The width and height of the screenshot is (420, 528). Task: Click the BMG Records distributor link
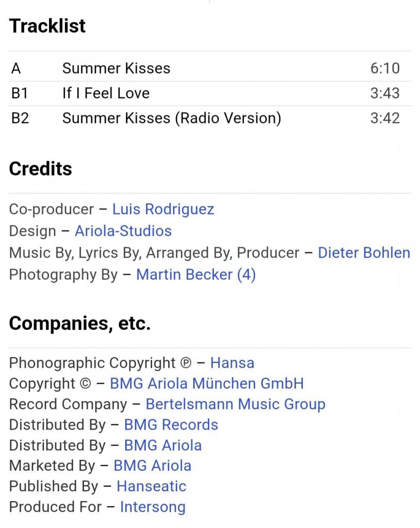(171, 425)
